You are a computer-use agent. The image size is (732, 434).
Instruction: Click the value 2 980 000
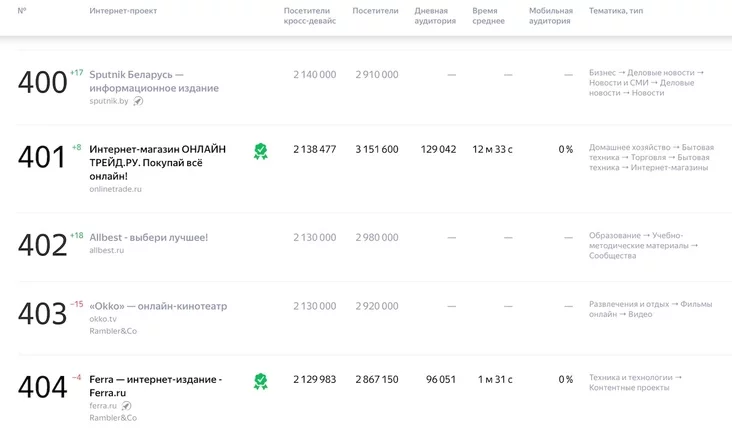(377, 238)
